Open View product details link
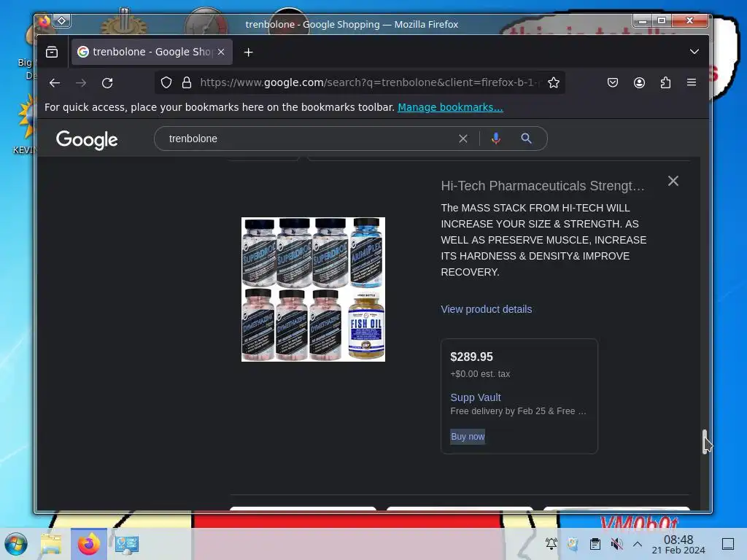Image resolution: width=747 pixels, height=560 pixels. (486, 309)
